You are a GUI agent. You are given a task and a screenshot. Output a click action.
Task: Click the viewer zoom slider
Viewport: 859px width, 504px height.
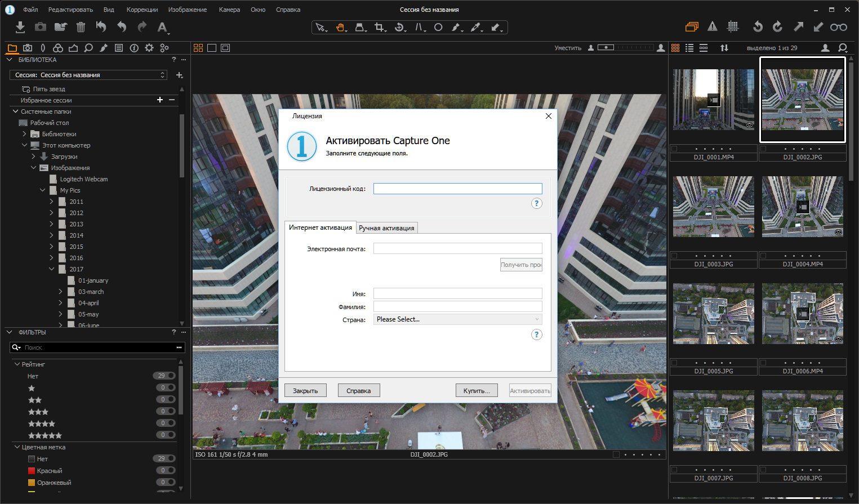click(x=625, y=48)
